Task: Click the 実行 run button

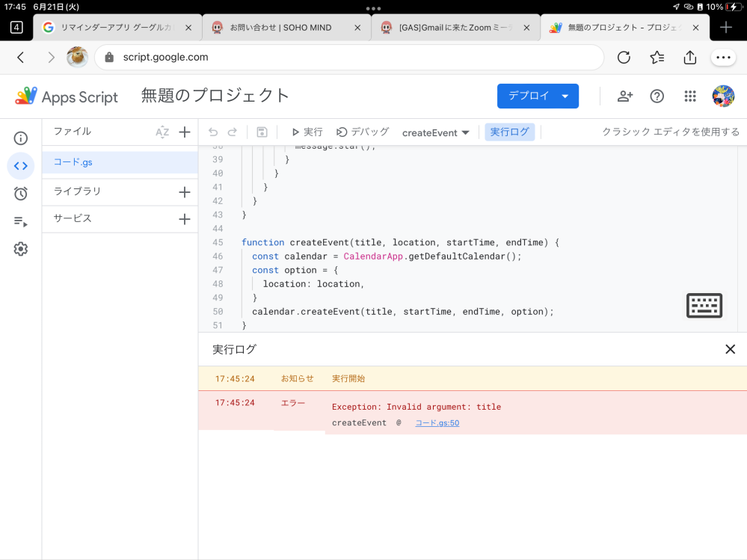Action: tap(307, 132)
